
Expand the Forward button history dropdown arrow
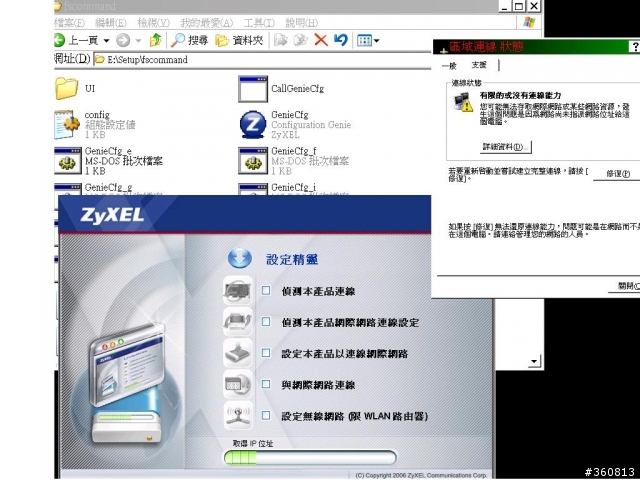[138, 40]
